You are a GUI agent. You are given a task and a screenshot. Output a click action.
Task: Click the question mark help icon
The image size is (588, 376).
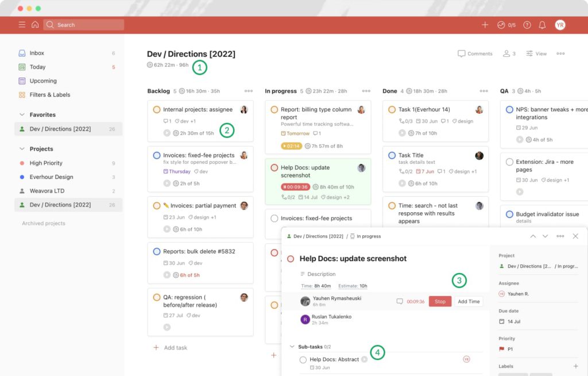pyautogui.click(x=527, y=25)
